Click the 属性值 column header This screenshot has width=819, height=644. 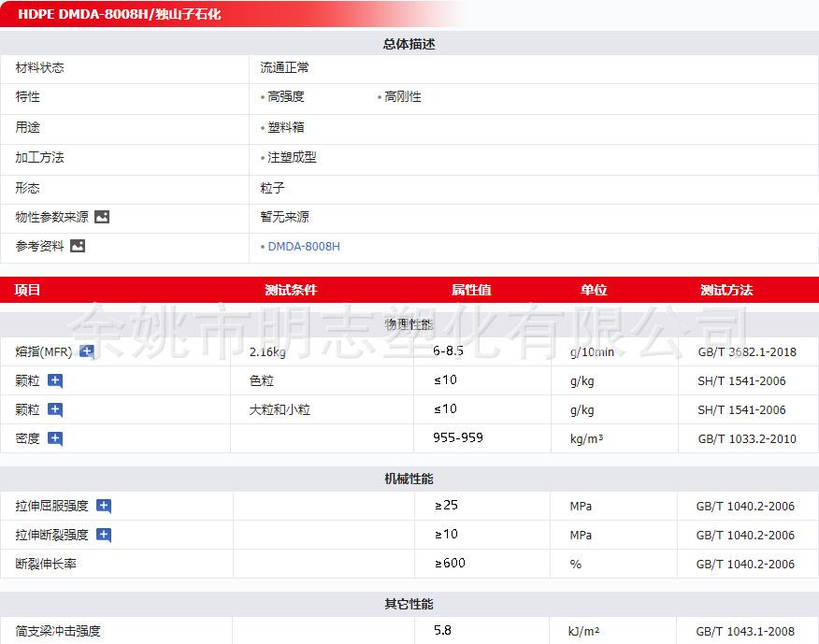coord(471,290)
